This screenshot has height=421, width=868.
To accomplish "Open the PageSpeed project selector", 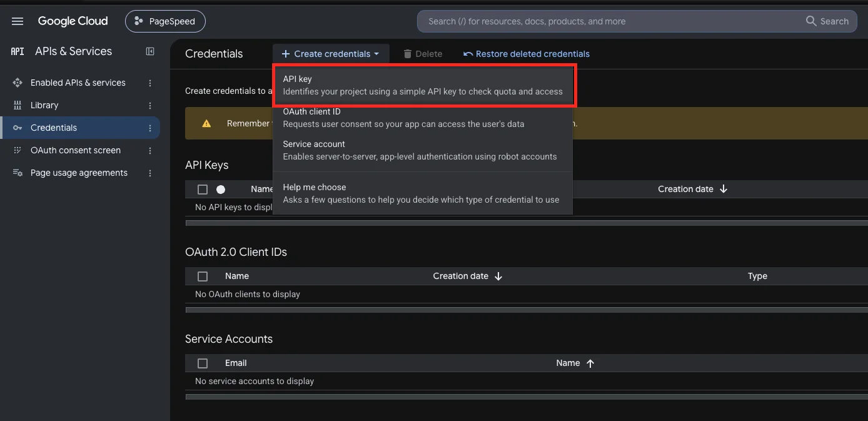I will pyautogui.click(x=165, y=21).
